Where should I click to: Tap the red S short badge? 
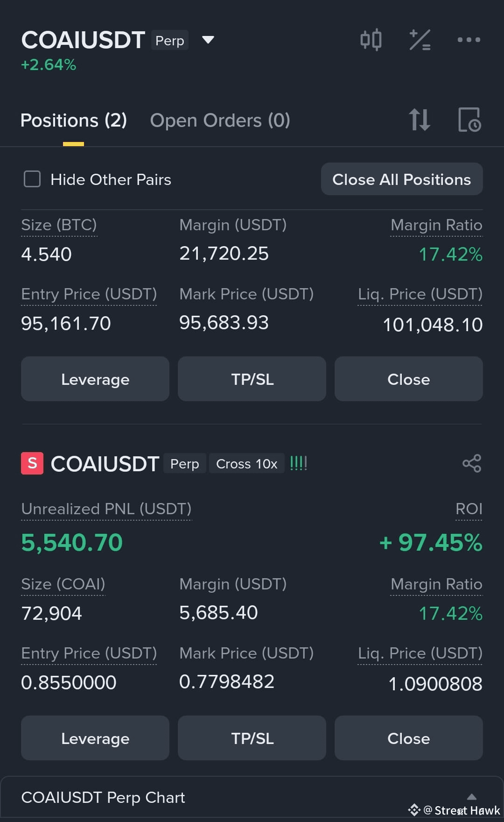[x=32, y=463]
